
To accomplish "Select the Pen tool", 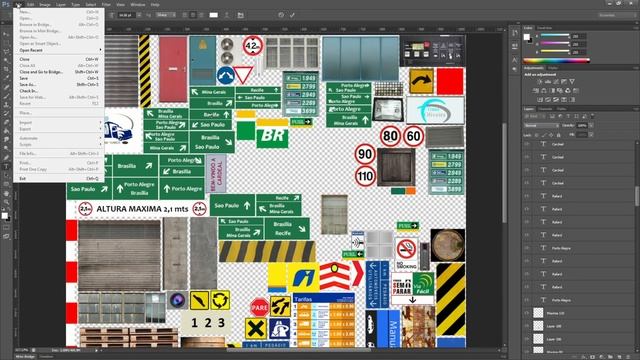I will 6,158.
